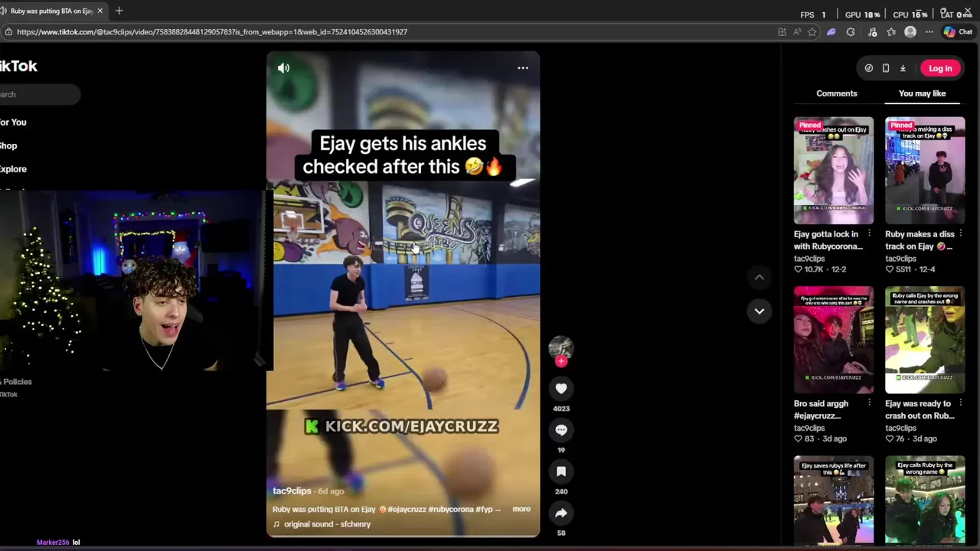Screen dimensions: 980x551
Task: Click the pink Log in button
Action: (940, 68)
